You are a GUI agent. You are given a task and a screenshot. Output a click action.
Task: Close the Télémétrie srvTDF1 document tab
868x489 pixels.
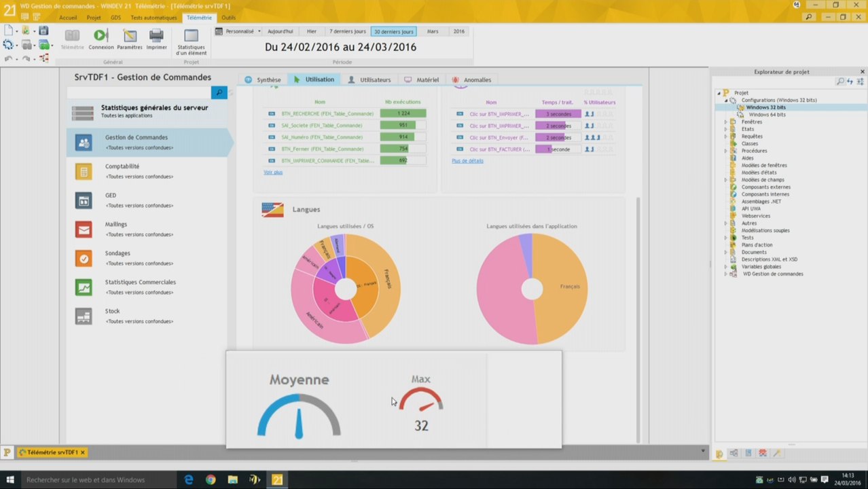pos(83,452)
